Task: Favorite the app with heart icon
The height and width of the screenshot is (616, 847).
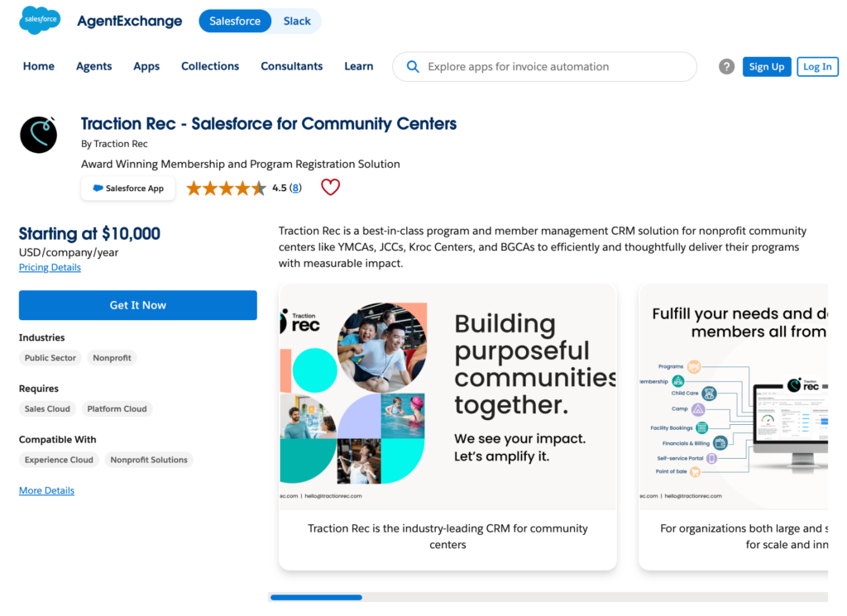Action: click(x=330, y=188)
